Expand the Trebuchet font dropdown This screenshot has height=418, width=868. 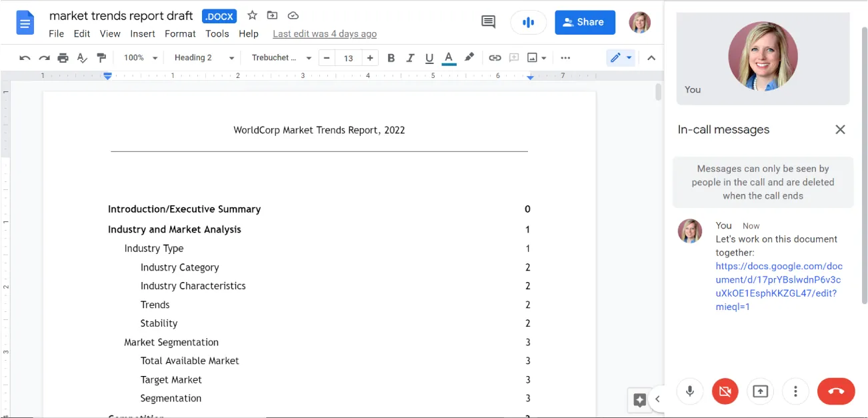coord(281,58)
